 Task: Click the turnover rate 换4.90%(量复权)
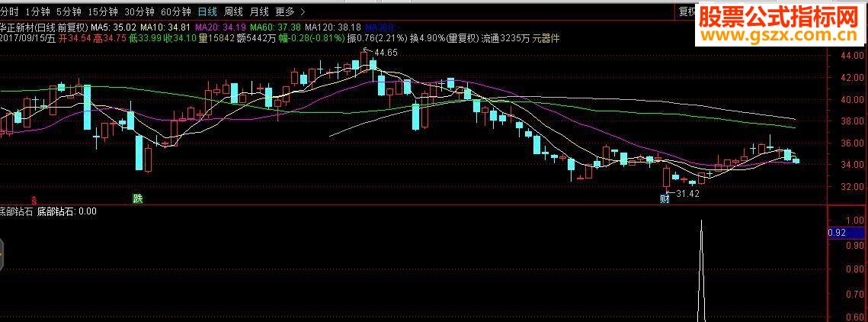444,39
